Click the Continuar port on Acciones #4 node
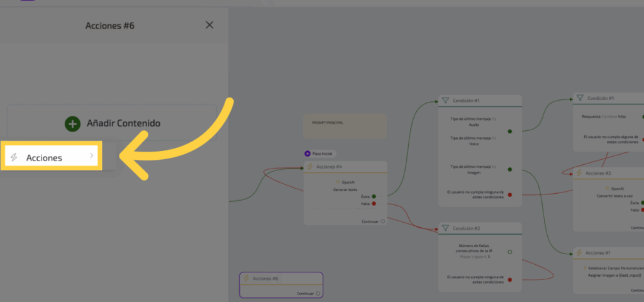The height and width of the screenshot is (302, 644). coord(382,221)
